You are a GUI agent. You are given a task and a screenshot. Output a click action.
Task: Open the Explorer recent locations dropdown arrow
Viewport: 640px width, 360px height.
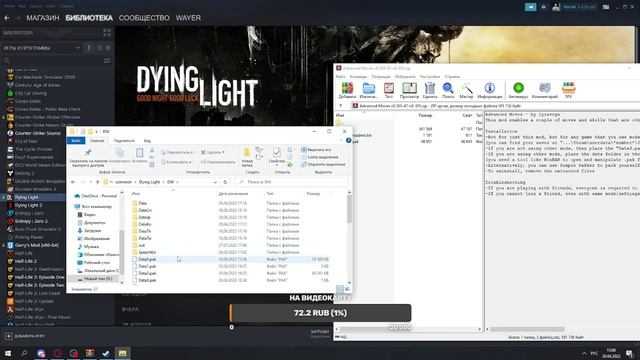[x=91, y=182]
